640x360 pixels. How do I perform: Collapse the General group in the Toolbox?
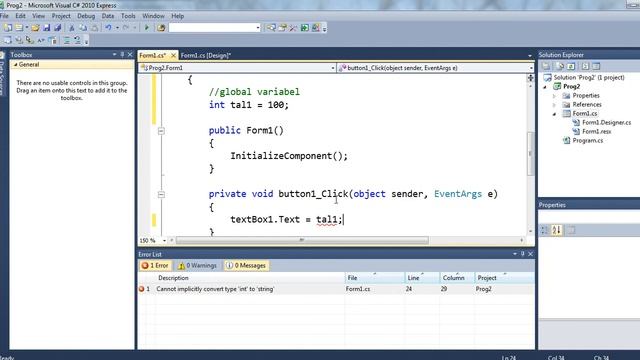tap(16, 64)
